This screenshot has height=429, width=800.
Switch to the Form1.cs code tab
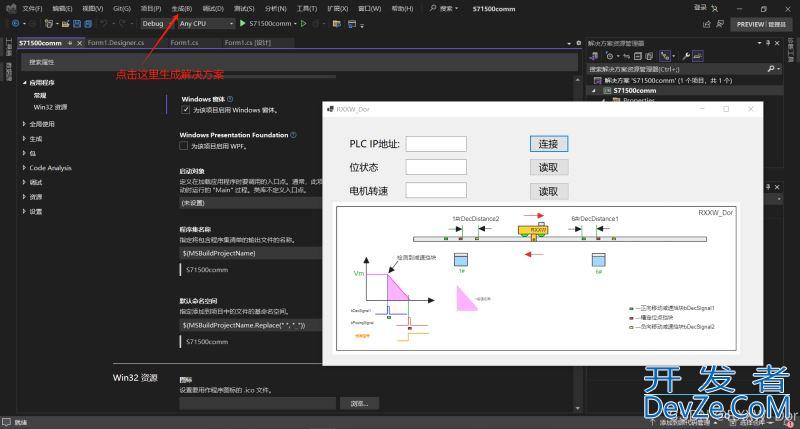[x=184, y=43]
